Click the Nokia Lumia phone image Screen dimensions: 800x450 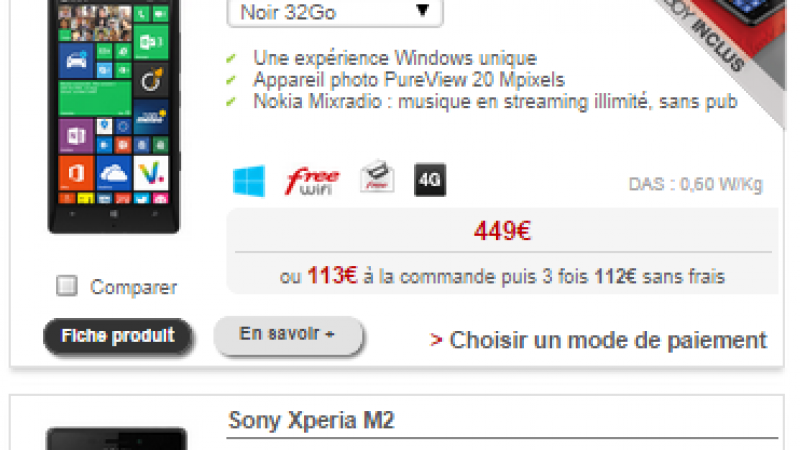click(x=114, y=116)
